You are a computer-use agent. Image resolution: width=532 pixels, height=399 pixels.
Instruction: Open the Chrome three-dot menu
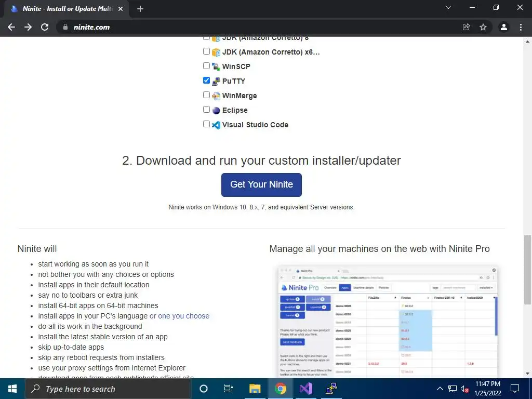pyautogui.click(x=521, y=27)
